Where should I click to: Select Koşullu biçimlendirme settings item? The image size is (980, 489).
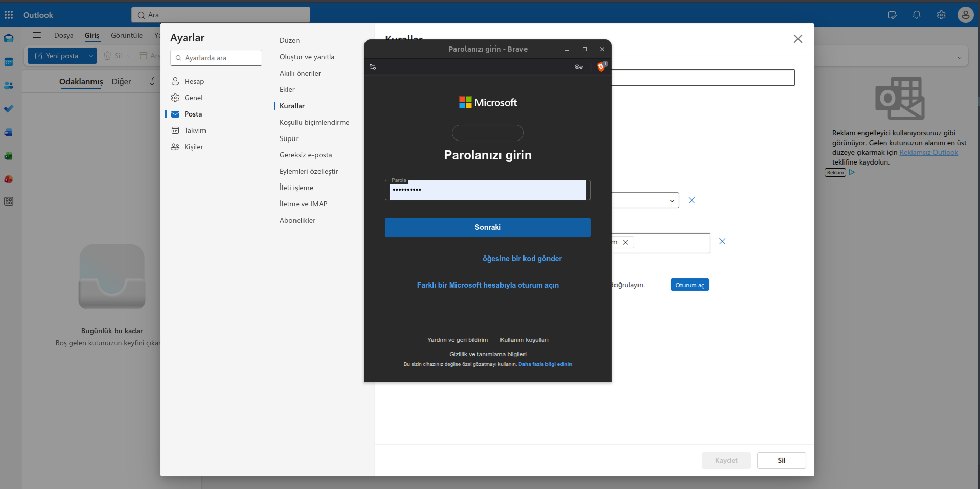click(314, 122)
